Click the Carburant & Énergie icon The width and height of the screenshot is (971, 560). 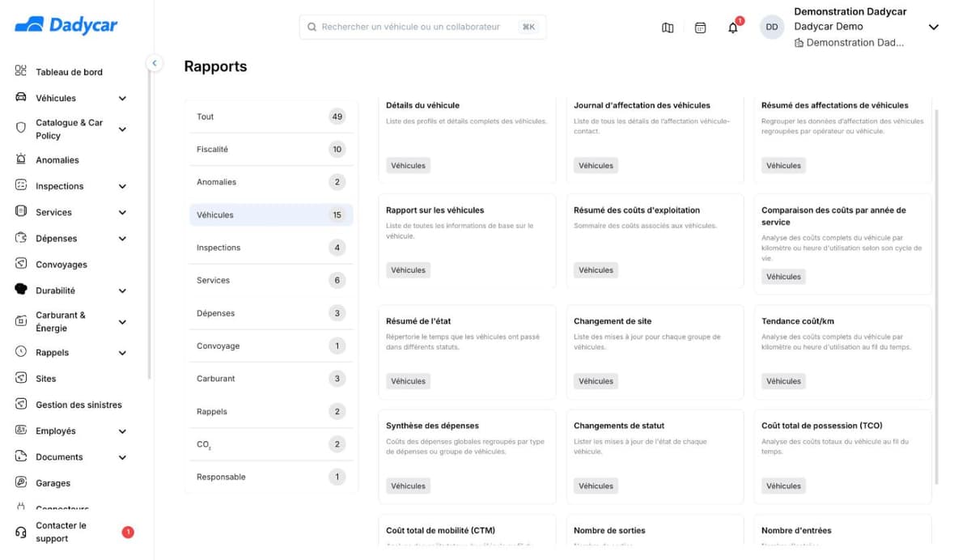point(21,321)
